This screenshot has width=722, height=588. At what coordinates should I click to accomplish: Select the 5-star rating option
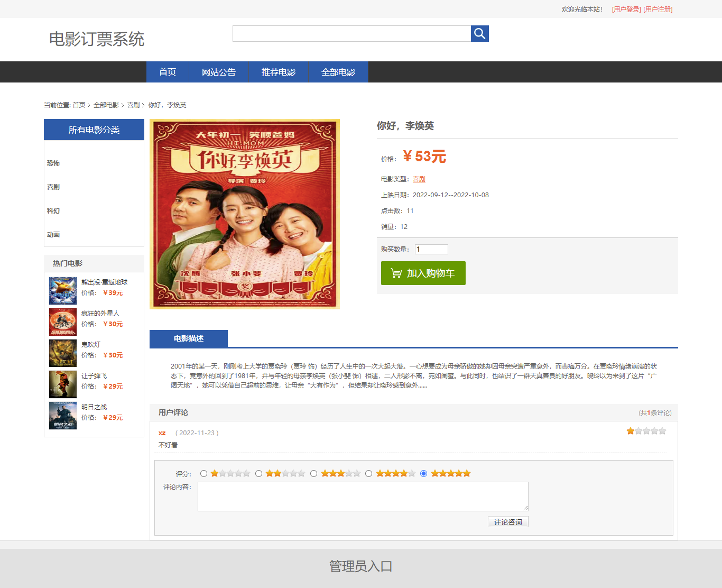pyautogui.click(x=424, y=474)
